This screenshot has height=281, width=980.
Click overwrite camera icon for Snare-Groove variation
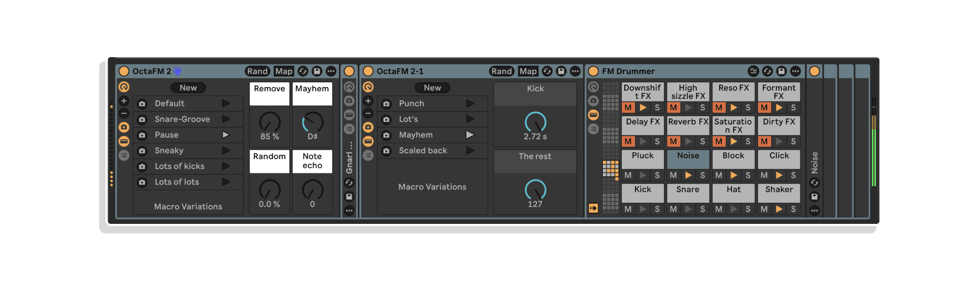[142, 119]
